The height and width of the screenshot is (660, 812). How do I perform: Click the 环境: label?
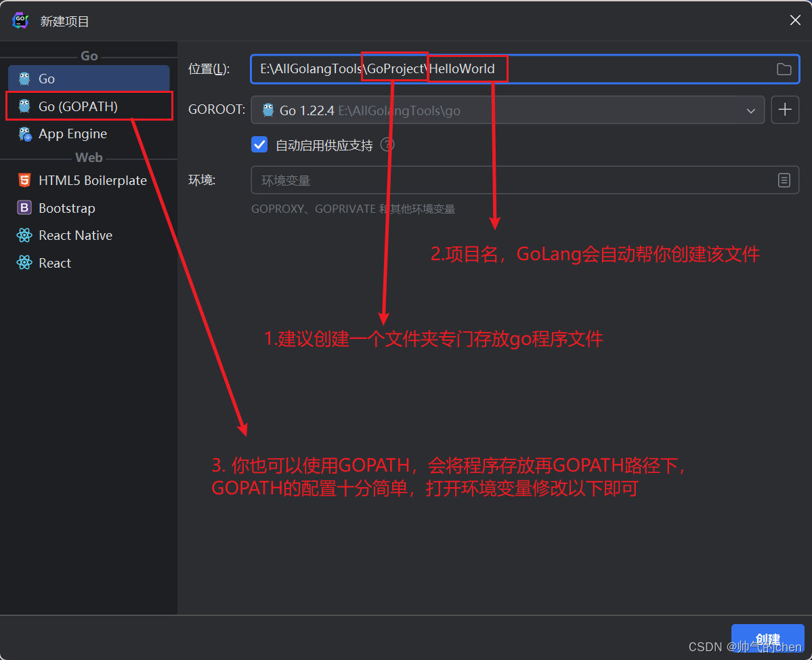pos(201,180)
